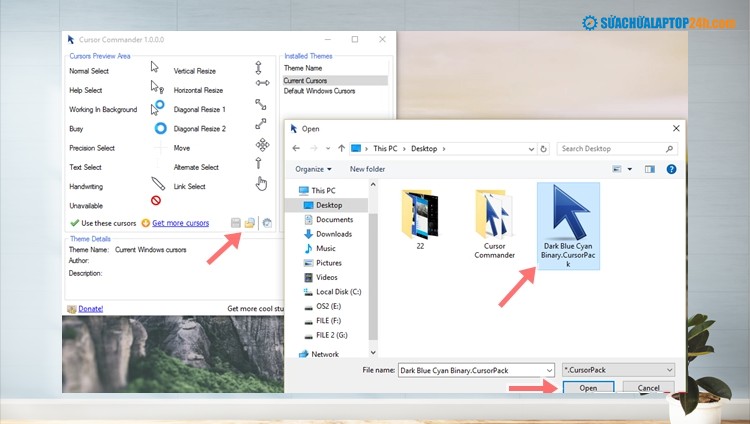The width and height of the screenshot is (750, 424).
Task: Select Current Cursors in Installed Themes
Action: (334, 80)
